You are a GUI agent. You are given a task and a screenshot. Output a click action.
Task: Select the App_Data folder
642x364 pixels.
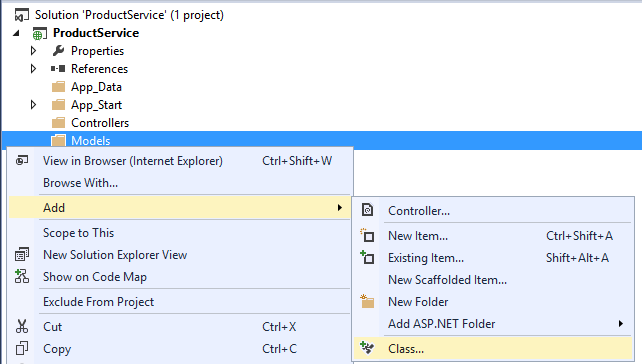pyautogui.click(x=96, y=87)
